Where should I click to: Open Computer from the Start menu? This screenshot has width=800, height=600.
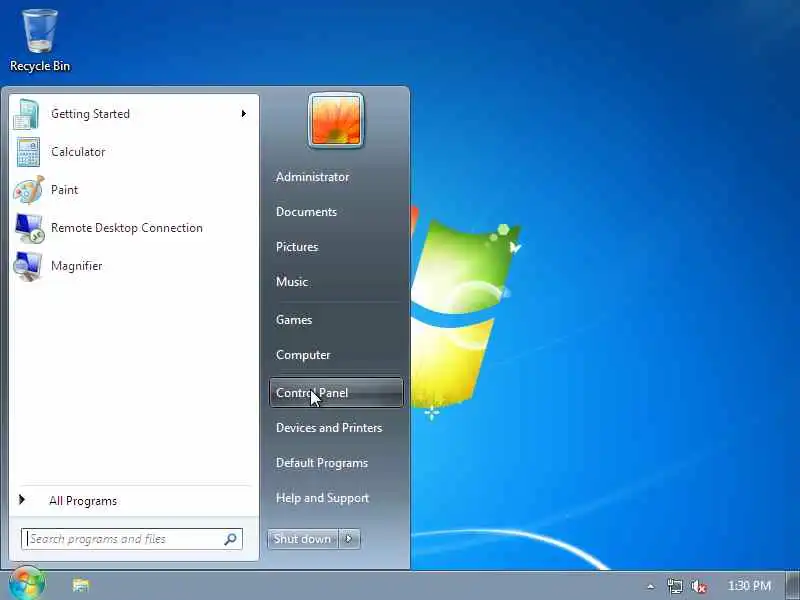303,355
